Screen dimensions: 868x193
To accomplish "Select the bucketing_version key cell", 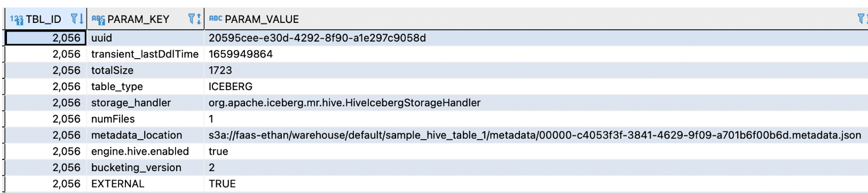I will pyautogui.click(x=145, y=167).
